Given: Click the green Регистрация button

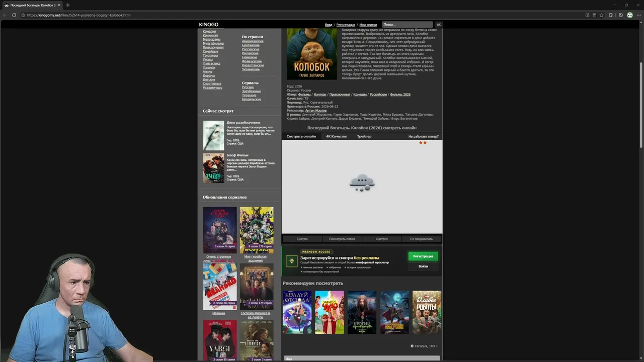Looking at the screenshot, I should coord(423,256).
